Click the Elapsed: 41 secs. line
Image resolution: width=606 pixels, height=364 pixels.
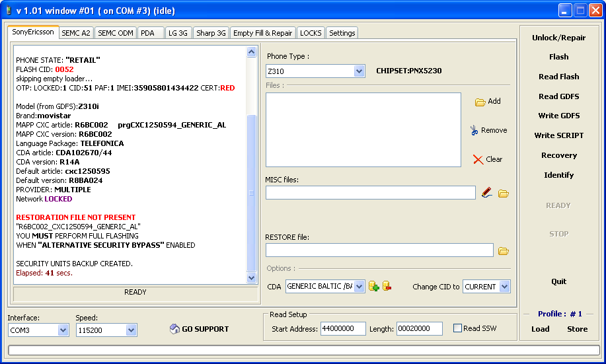[44, 273]
